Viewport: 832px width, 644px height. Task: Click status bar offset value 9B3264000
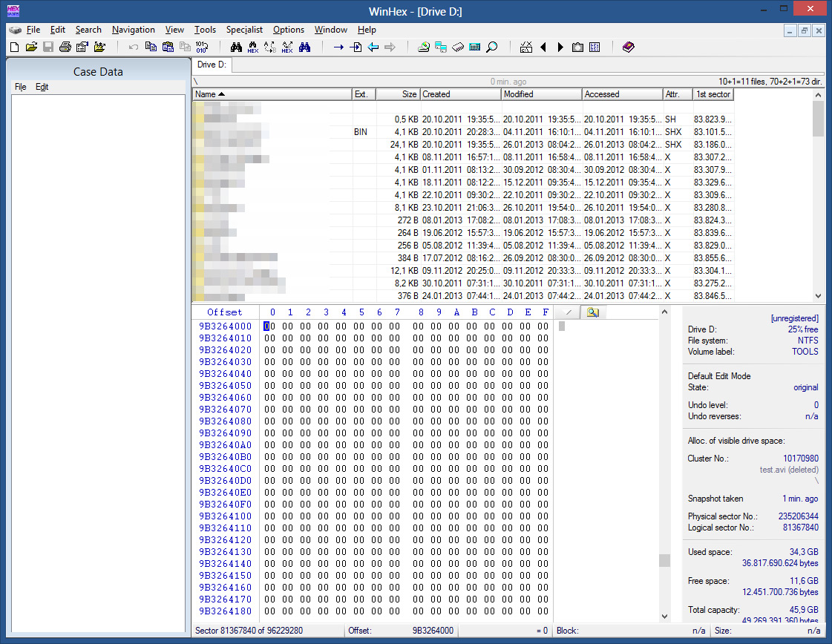(433, 631)
